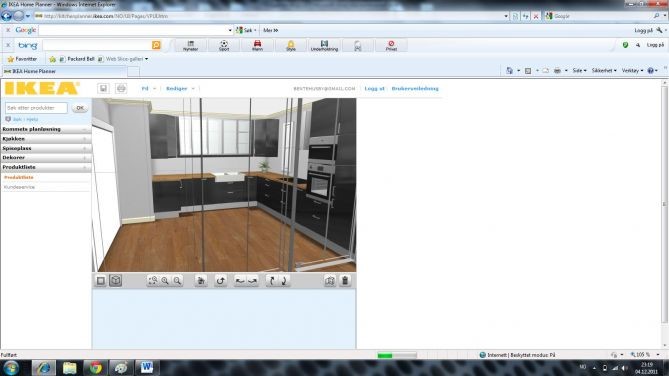
Task: Take a snapshot with the camera icon
Action: [x=330, y=281]
